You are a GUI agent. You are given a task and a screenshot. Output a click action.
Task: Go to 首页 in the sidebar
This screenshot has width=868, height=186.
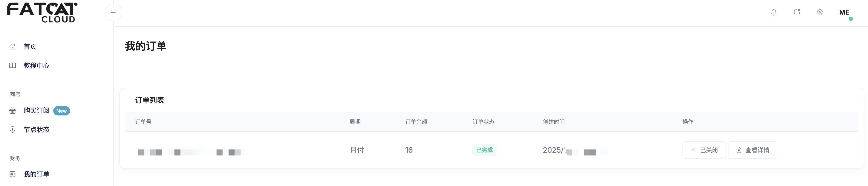pos(30,46)
